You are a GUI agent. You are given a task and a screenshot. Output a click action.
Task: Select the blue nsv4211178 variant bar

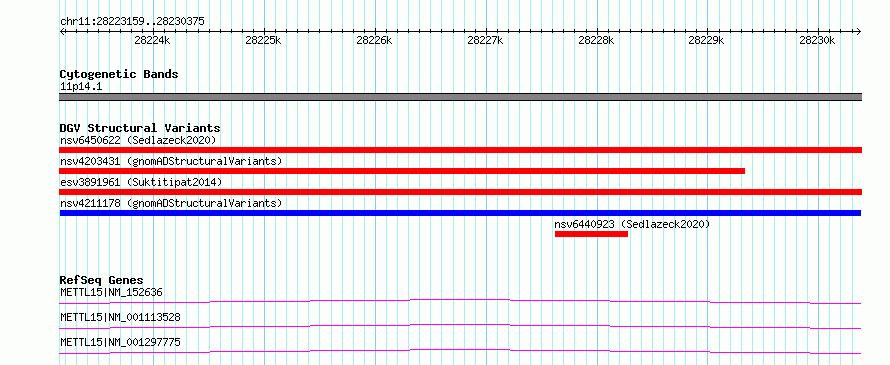[460, 213]
